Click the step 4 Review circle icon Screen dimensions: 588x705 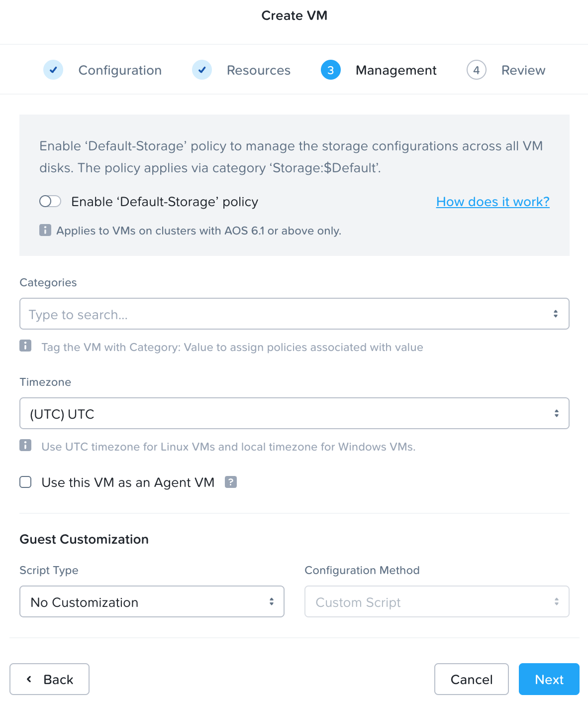click(476, 70)
